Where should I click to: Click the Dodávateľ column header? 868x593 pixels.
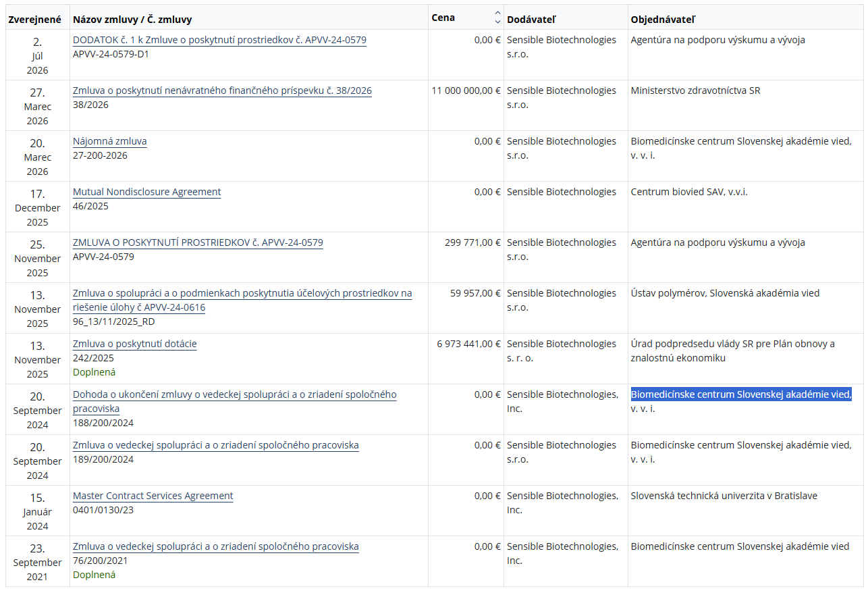pyautogui.click(x=532, y=20)
